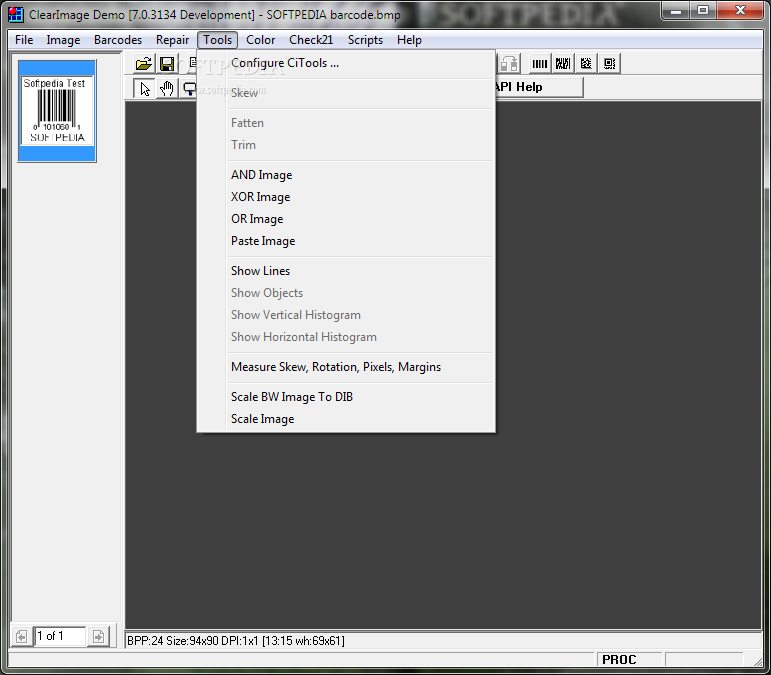Choose Paste Image from Tools menu
The height and width of the screenshot is (675, 771).
click(346, 241)
